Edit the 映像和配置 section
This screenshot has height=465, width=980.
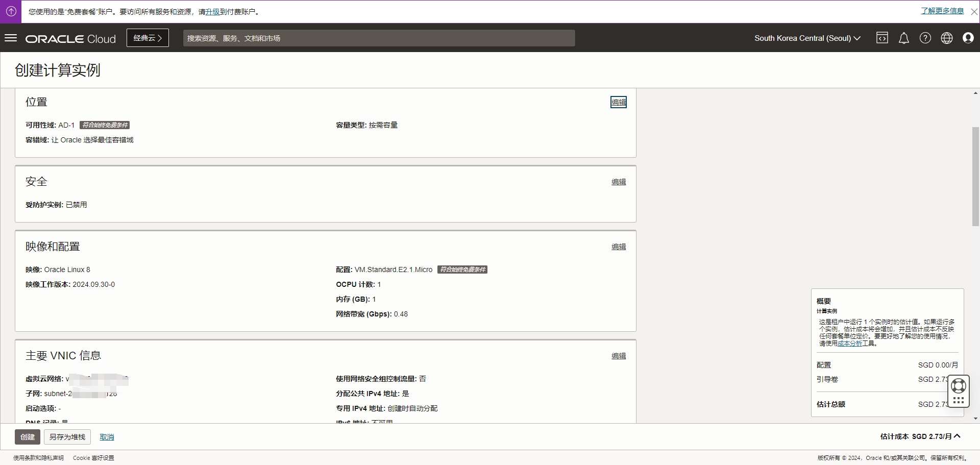619,247
